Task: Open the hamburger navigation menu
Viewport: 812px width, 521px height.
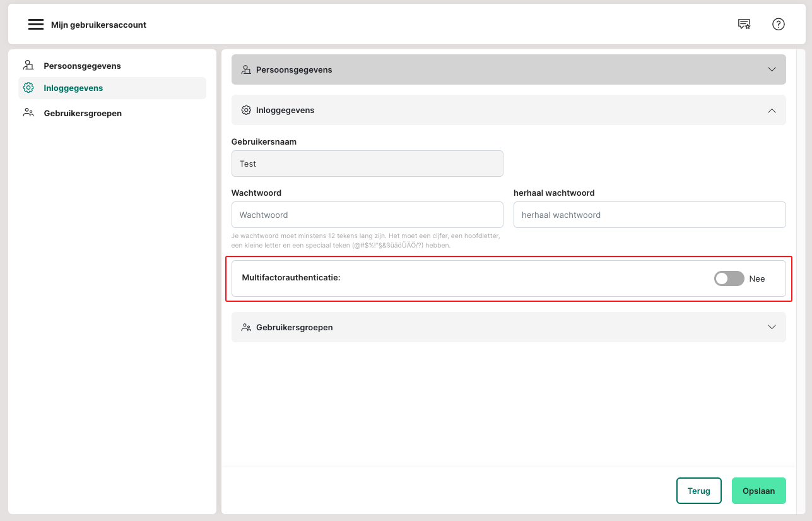Action: tap(35, 25)
